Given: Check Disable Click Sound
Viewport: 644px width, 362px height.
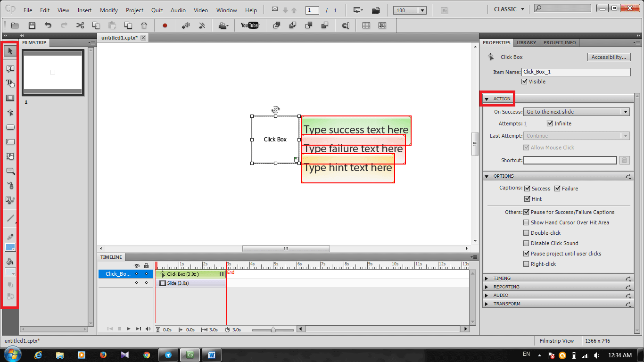Looking at the screenshot, I should (526, 243).
